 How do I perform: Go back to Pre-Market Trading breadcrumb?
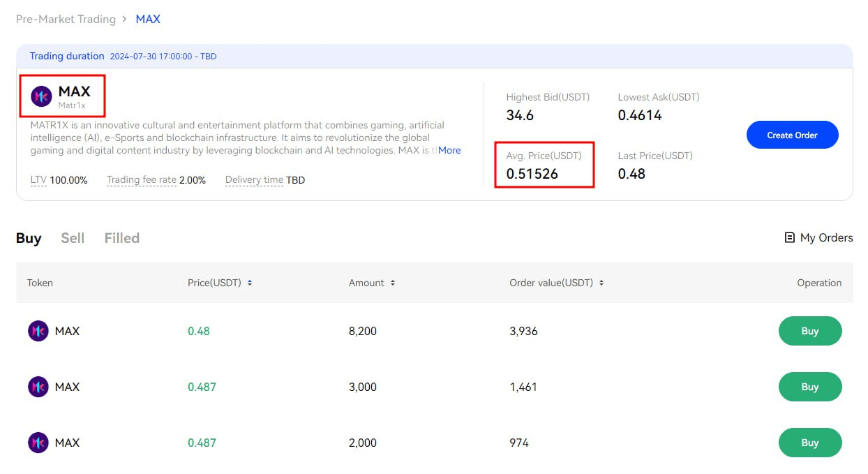pos(66,19)
